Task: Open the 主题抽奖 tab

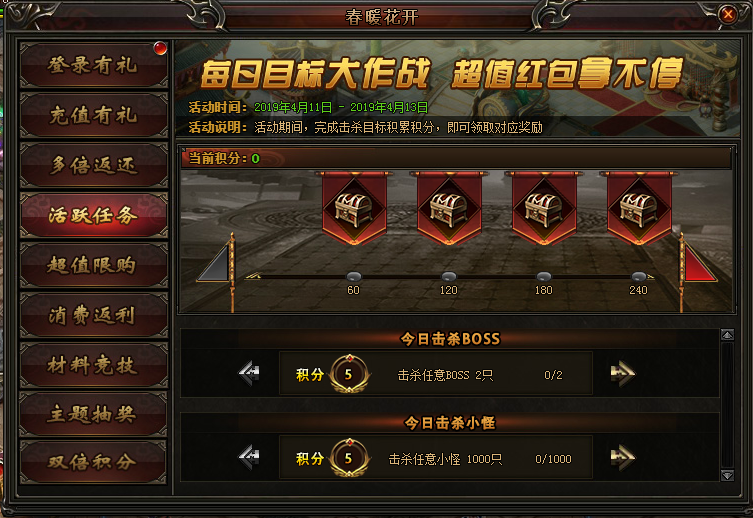Action: [x=94, y=414]
